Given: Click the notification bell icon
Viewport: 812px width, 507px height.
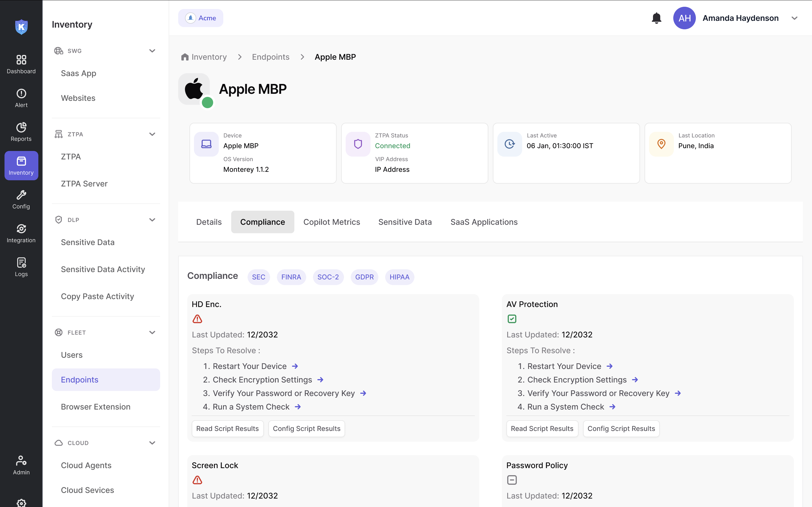Looking at the screenshot, I should [656, 18].
